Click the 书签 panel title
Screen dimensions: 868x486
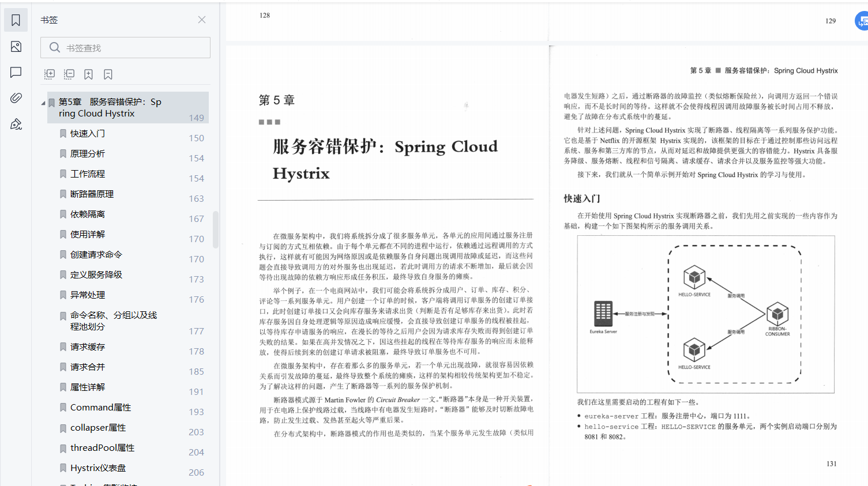(49, 20)
